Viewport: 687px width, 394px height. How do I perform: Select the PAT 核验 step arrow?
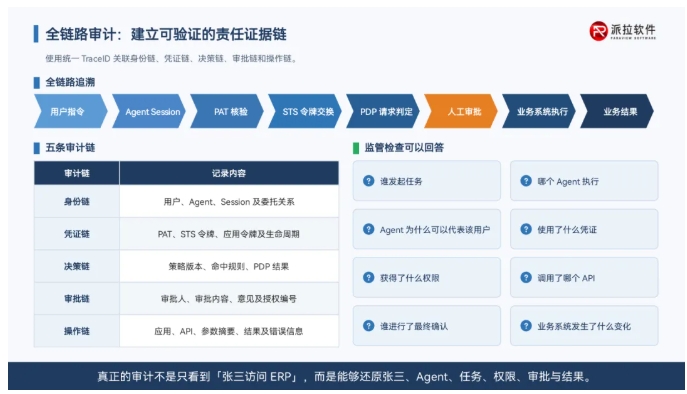click(x=227, y=111)
